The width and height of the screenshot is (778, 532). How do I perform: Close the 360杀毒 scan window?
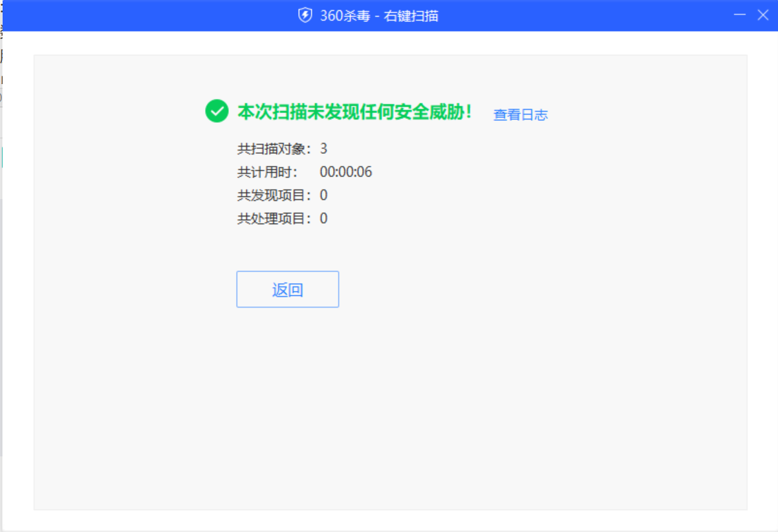pos(763,15)
